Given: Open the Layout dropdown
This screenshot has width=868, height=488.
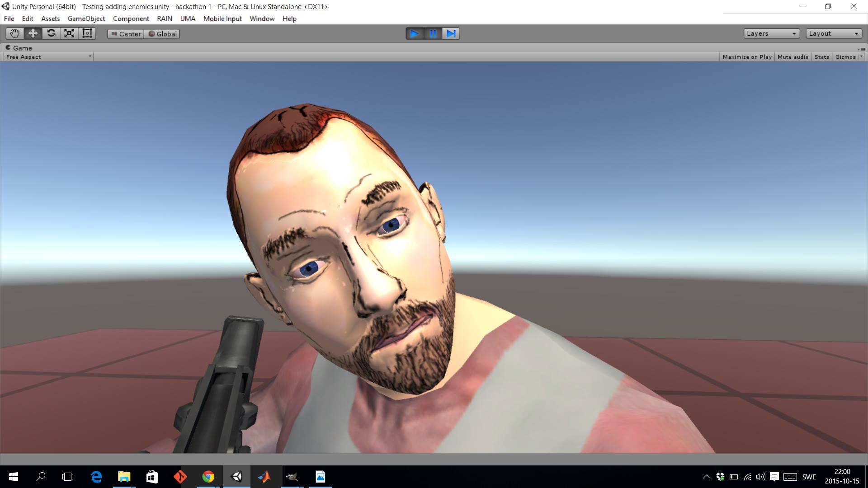Looking at the screenshot, I should click(x=833, y=33).
